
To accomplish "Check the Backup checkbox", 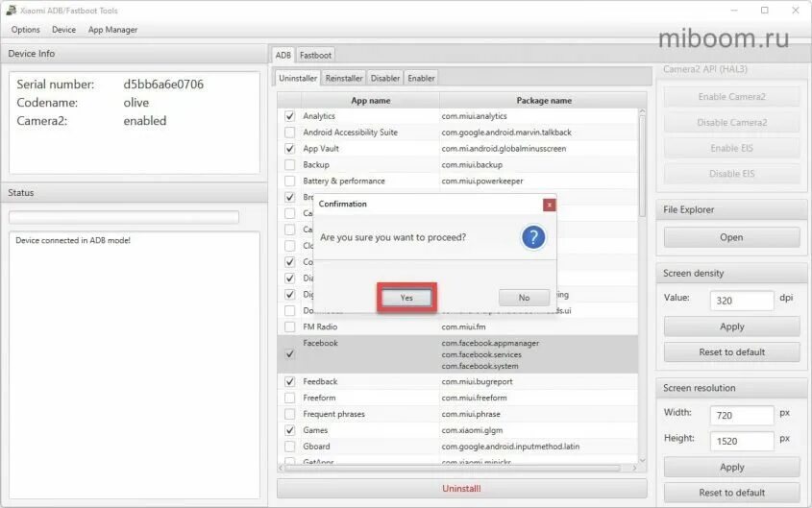I will tap(290, 165).
